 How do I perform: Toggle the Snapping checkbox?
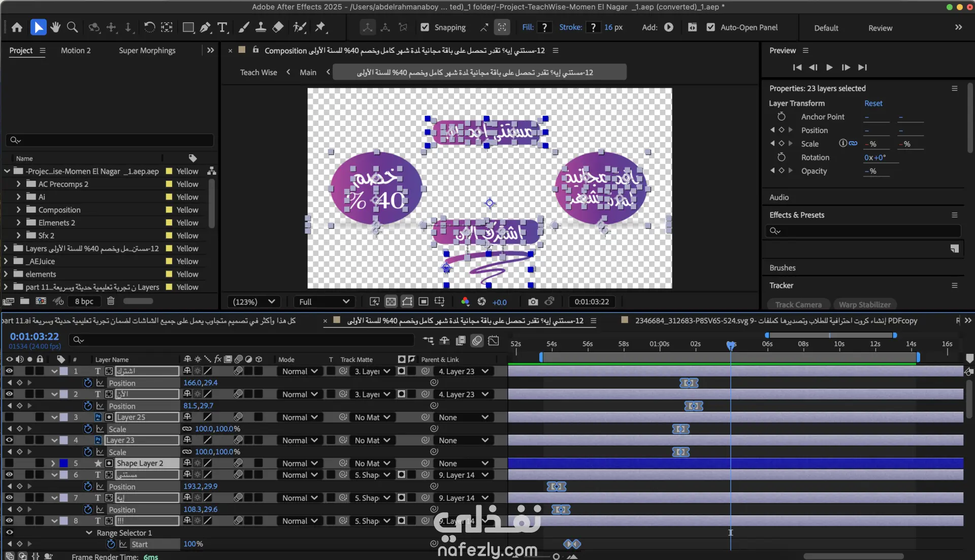(425, 27)
